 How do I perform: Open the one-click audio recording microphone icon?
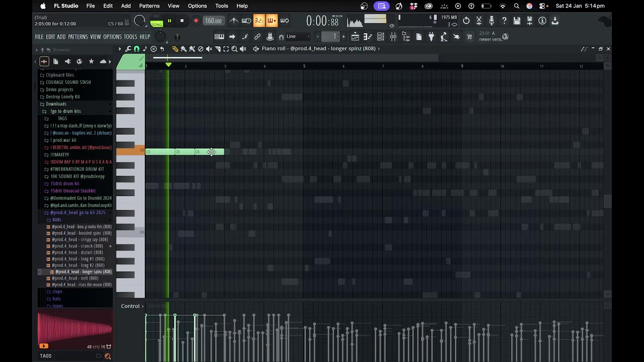pos(492,21)
